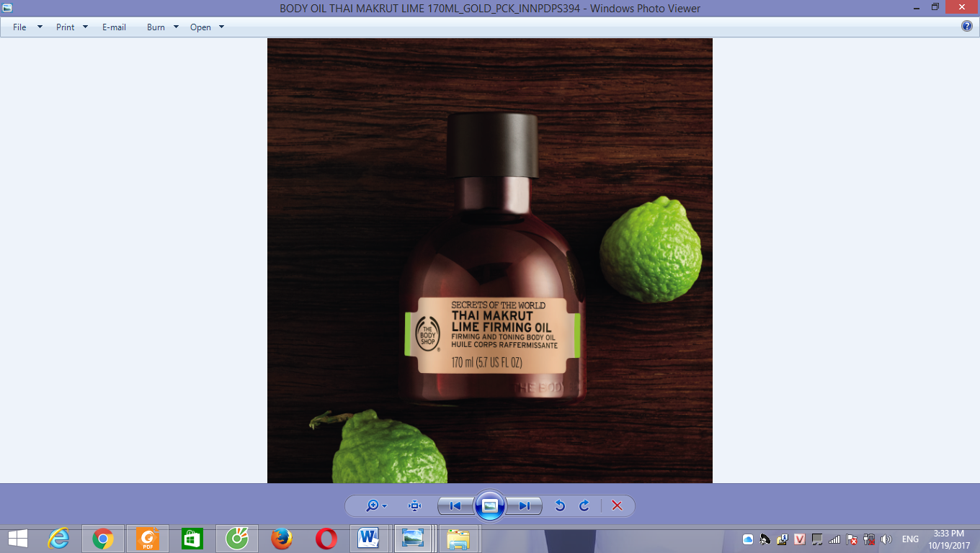Click the window control menu icon

pyautogui.click(x=7, y=8)
